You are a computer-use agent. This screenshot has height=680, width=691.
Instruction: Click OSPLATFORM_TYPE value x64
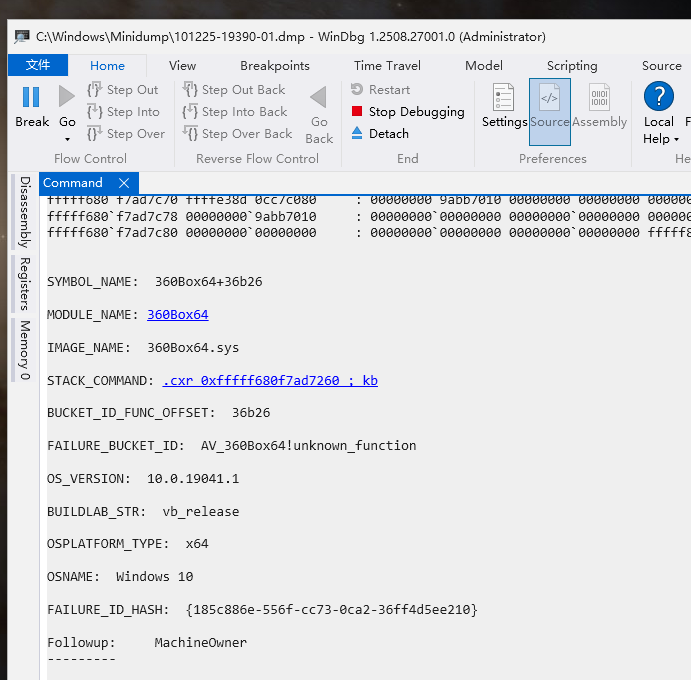coord(197,544)
